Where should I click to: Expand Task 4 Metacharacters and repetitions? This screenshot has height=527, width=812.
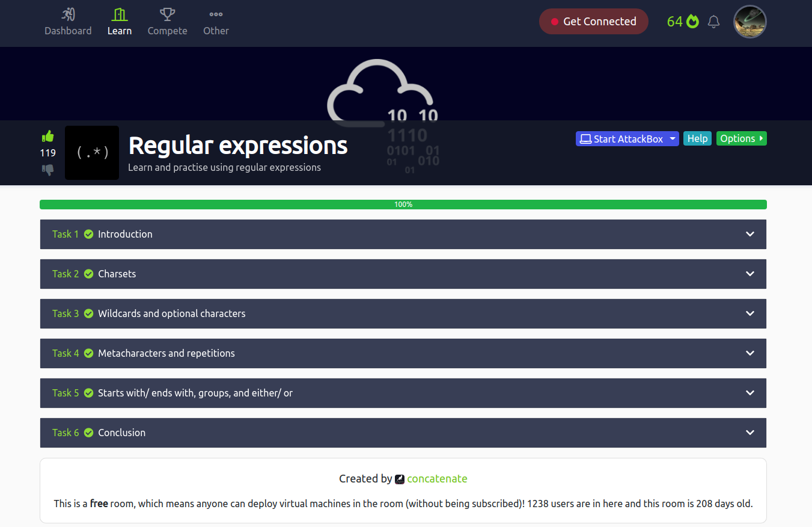pos(749,353)
